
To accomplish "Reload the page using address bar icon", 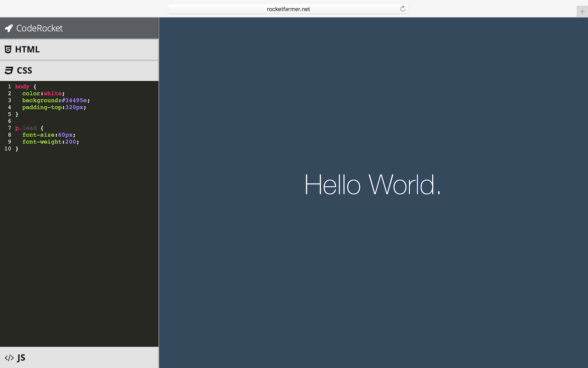I will point(403,9).
